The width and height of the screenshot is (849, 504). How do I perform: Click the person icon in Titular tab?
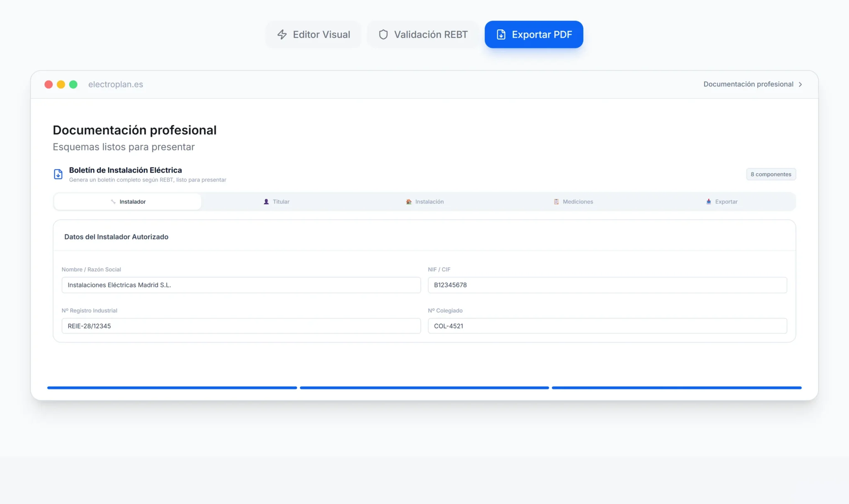tap(266, 201)
